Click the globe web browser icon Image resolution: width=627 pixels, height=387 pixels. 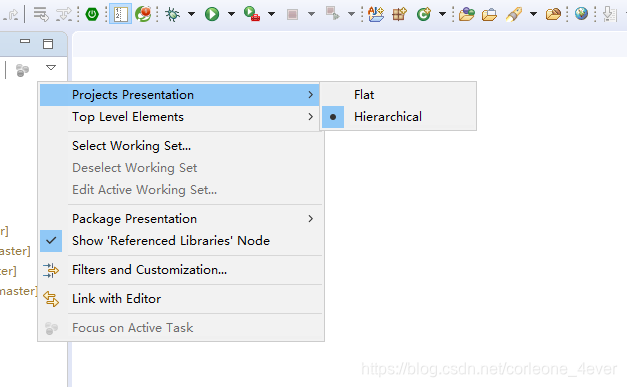[x=581, y=14]
